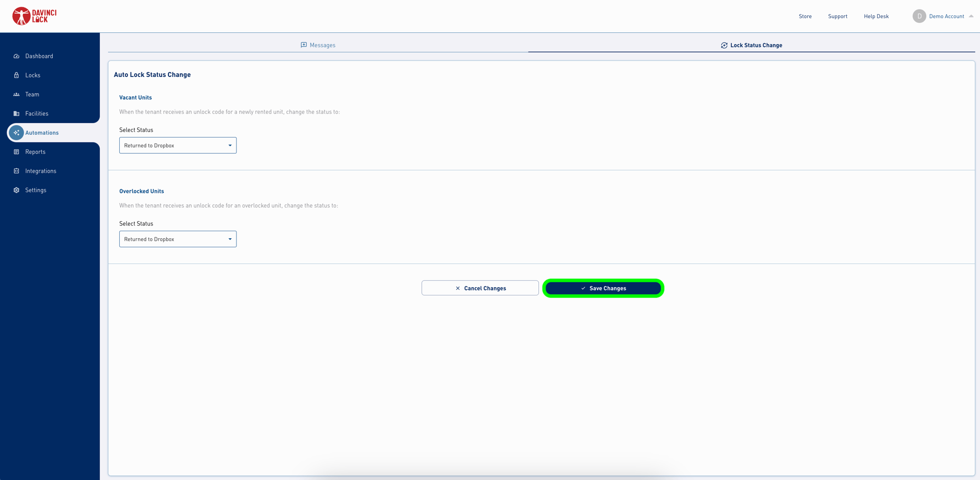The height and width of the screenshot is (480, 980).
Task: Open the Dashboard from the sidebar
Action: (39, 56)
